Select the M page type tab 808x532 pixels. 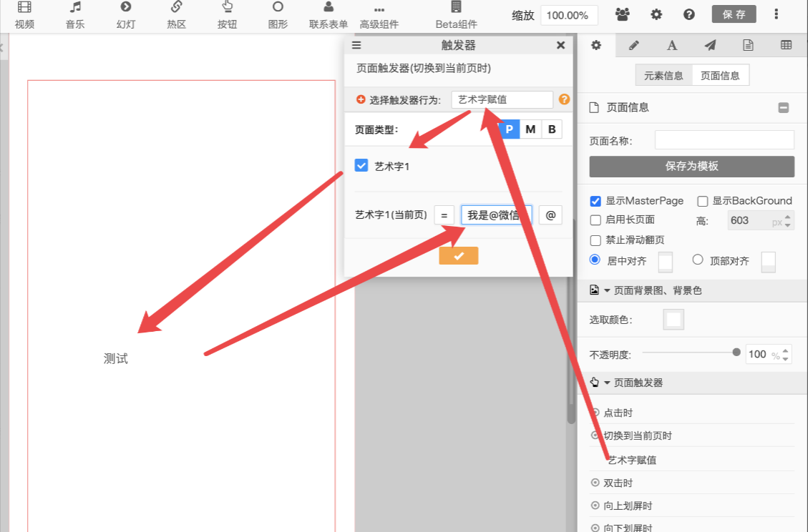pos(530,129)
